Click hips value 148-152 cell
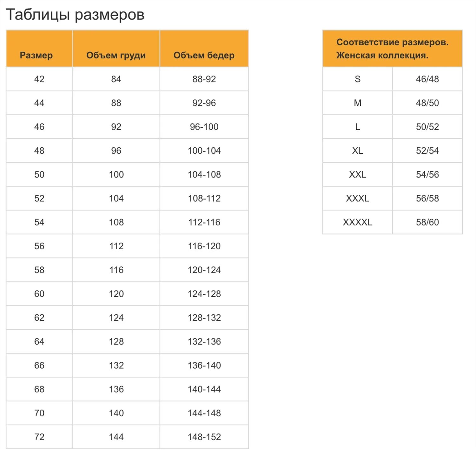Image resolution: width=476 pixels, height=450 pixels. click(x=204, y=437)
